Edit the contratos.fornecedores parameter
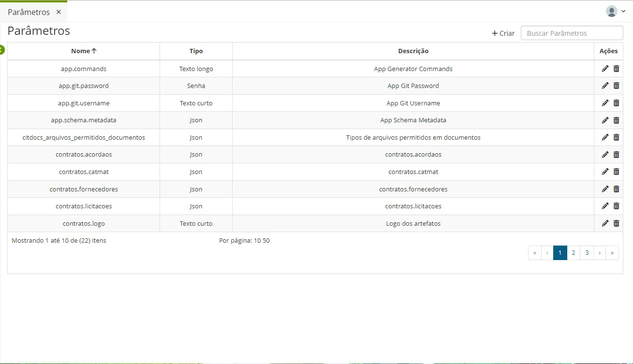Viewport: 633px width, 364px height. [x=605, y=189]
